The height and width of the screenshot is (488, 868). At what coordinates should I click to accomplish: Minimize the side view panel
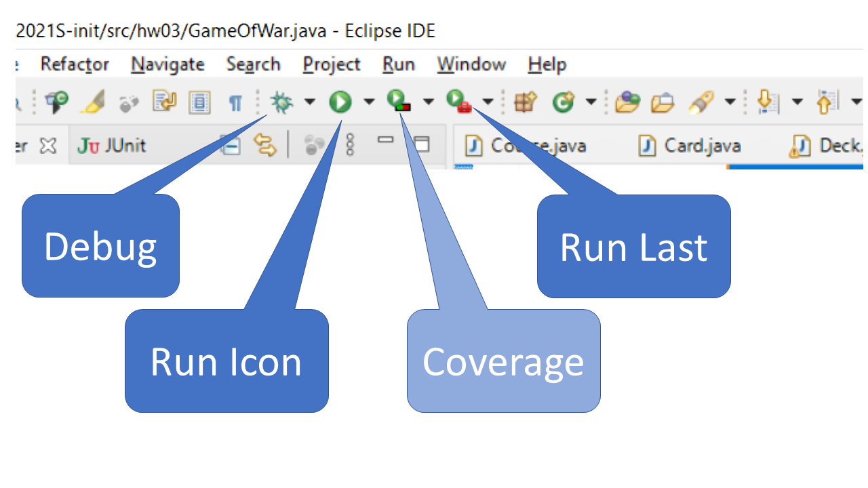(386, 140)
